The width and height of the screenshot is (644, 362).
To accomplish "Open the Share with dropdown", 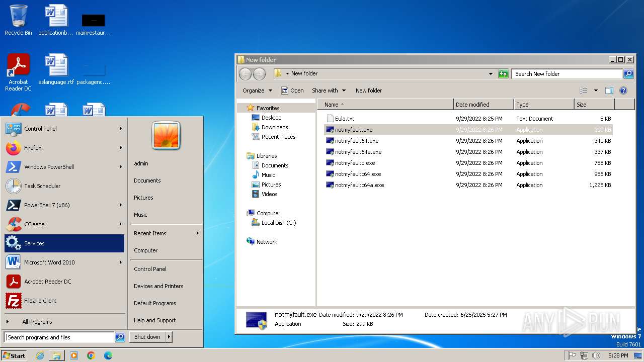I will [329, 90].
